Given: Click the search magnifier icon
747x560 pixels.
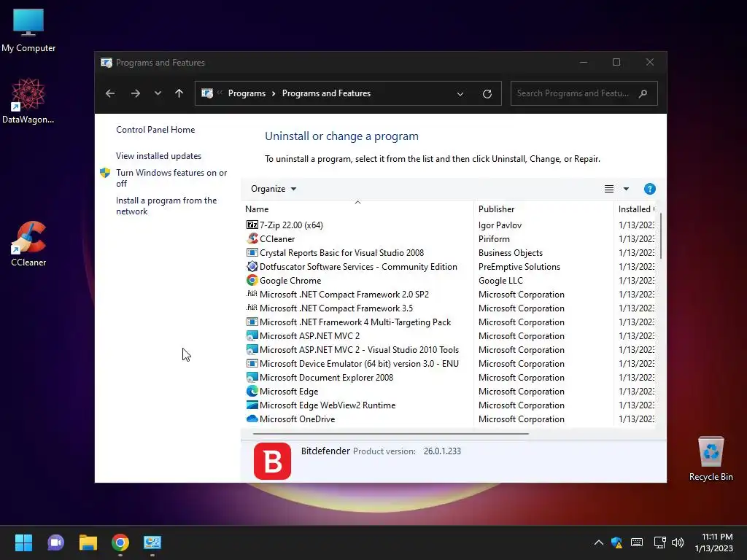Looking at the screenshot, I should 643,93.
